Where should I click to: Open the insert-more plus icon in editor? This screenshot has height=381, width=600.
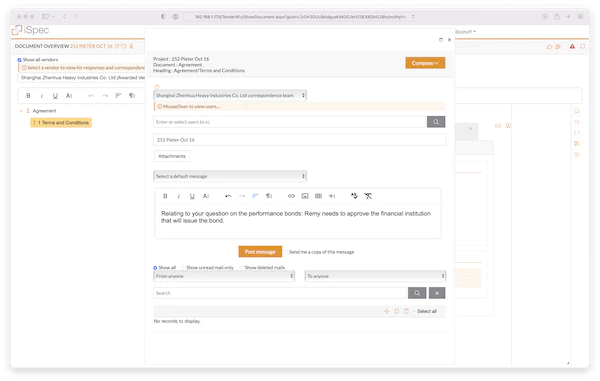pos(332,196)
